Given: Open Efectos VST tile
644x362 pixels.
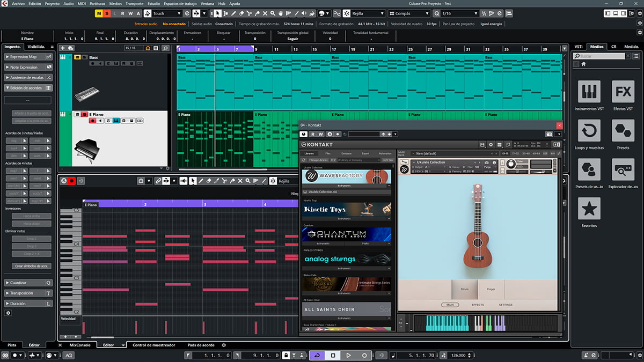Looking at the screenshot, I should tap(623, 92).
